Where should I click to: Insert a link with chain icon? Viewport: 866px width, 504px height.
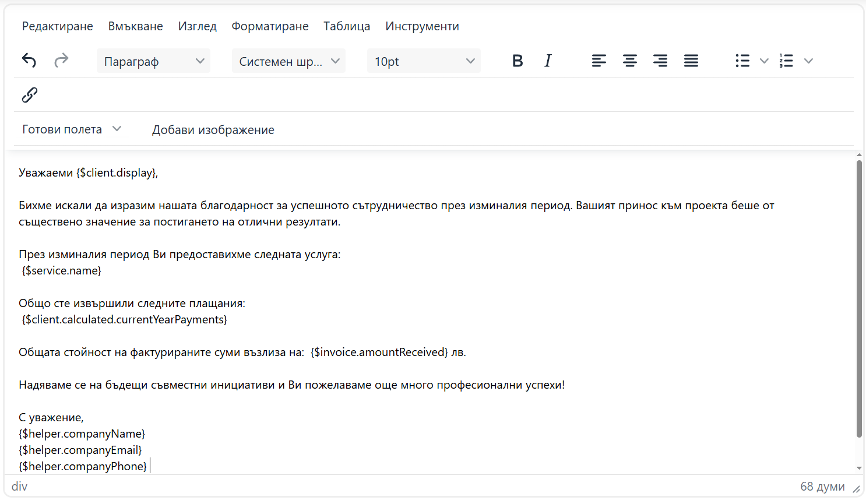tap(30, 95)
